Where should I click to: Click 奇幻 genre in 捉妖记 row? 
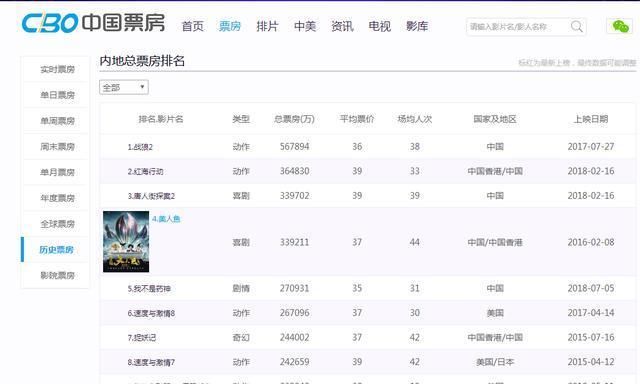(241, 337)
